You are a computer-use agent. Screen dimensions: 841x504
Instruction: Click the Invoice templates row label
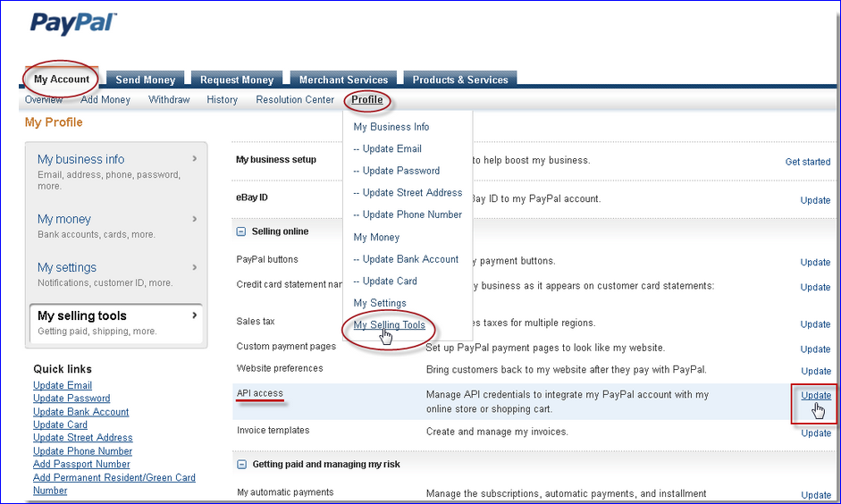[x=273, y=430]
